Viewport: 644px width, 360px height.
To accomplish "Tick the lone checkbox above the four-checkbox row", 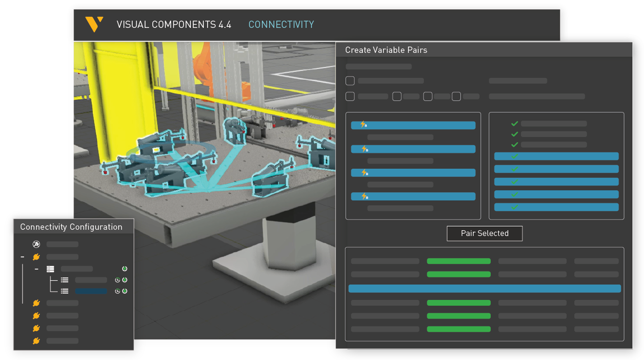I will [x=350, y=81].
